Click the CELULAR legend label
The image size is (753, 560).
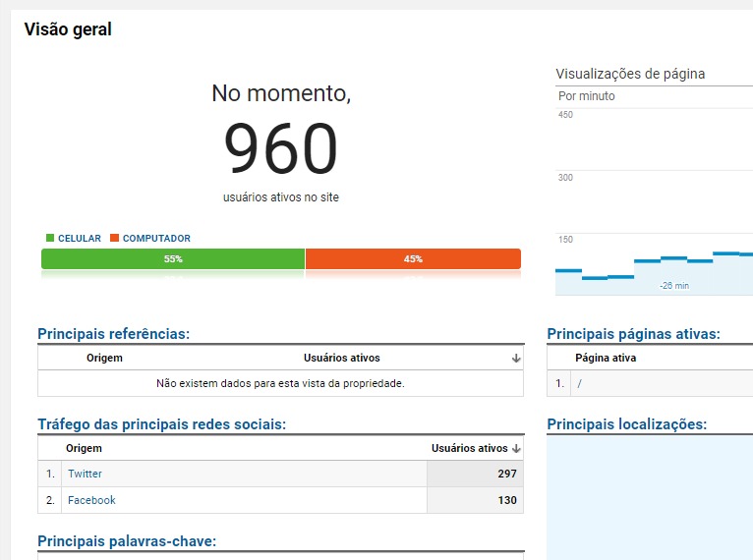pos(80,238)
